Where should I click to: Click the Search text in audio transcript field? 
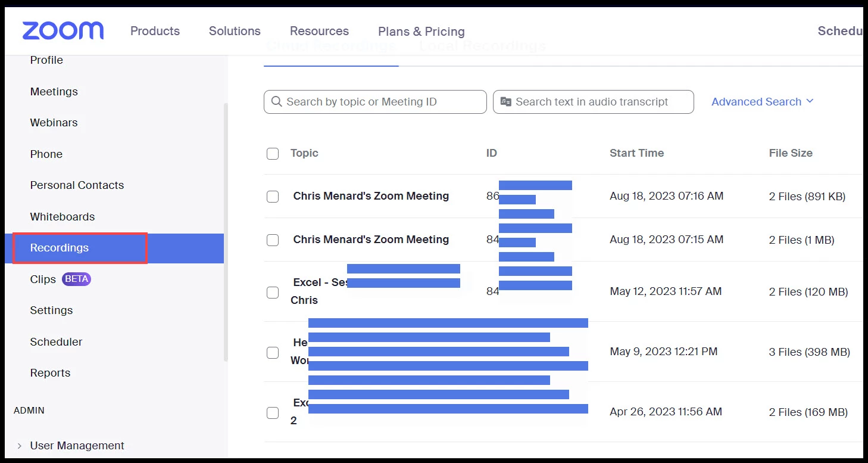coord(594,102)
